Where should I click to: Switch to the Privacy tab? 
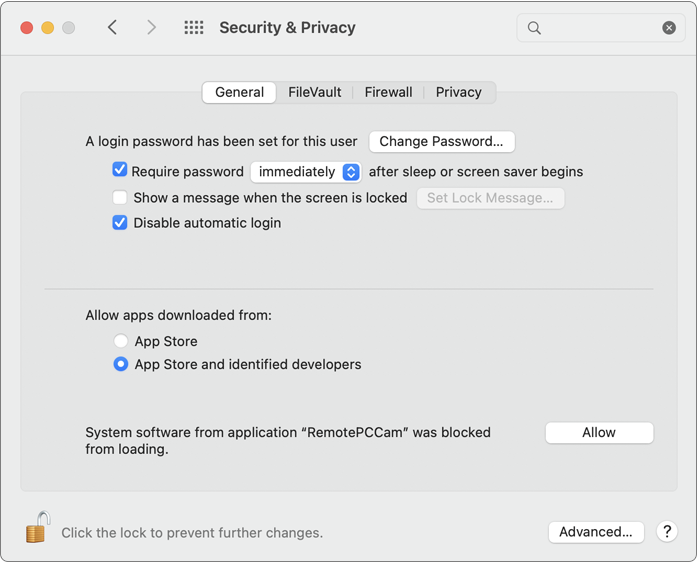click(x=459, y=92)
